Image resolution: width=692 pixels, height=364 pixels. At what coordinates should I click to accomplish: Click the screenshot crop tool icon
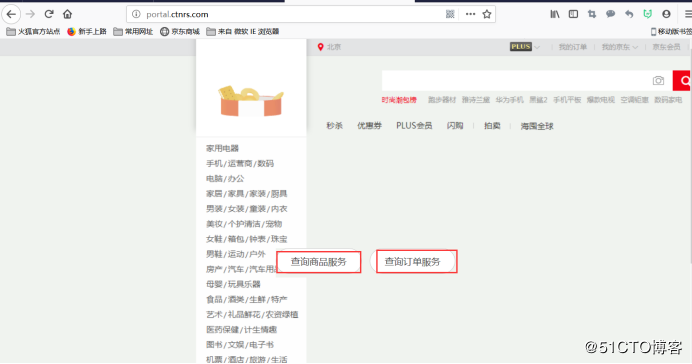592,14
